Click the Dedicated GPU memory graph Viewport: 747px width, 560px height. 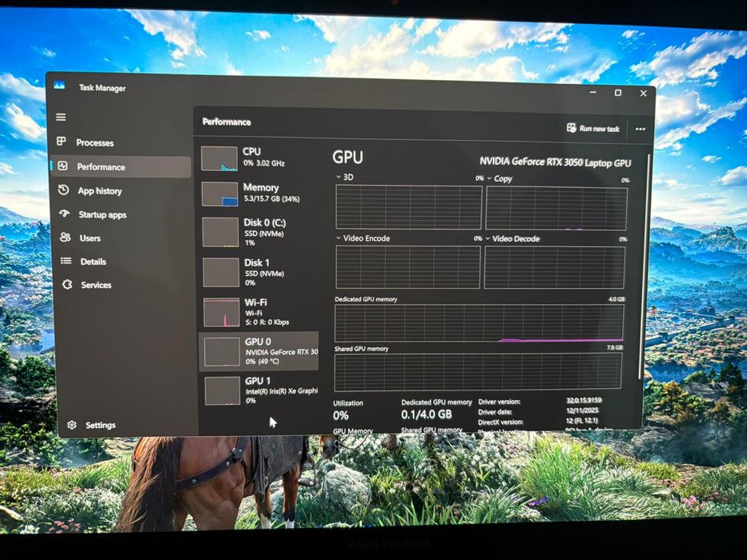[479, 323]
